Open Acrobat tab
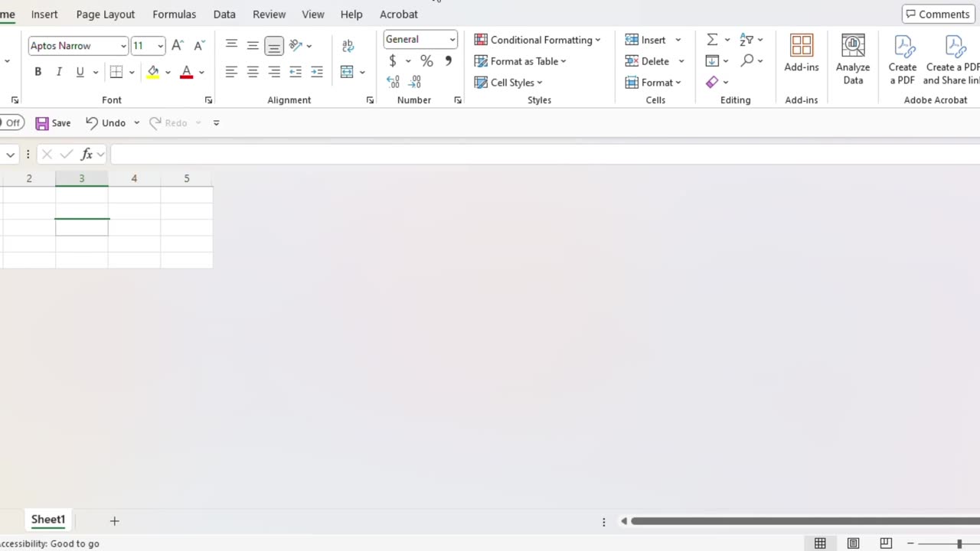The height and width of the screenshot is (551, 980). tap(399, 15)
